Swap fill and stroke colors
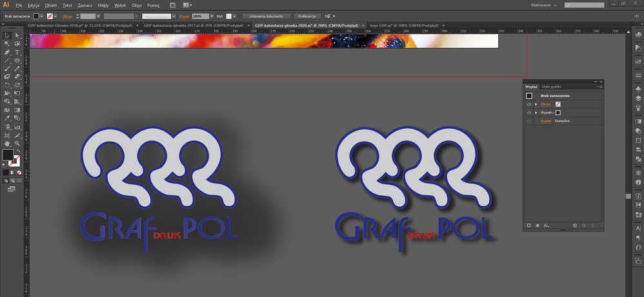Viewport: 644px width, 297px height. click(x=17, y=151)
